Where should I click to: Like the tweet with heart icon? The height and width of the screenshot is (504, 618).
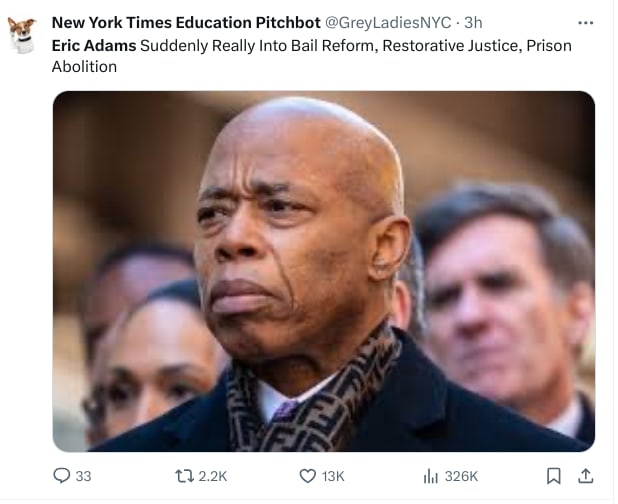click(x=307, y=476)
